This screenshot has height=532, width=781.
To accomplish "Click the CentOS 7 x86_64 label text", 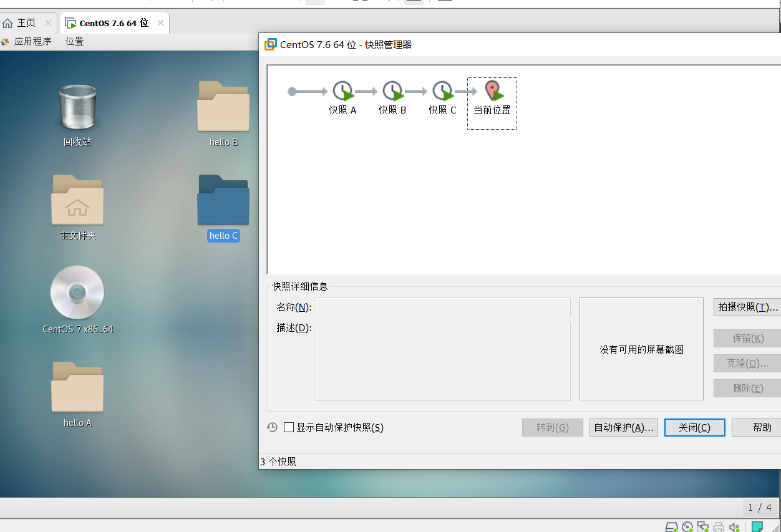I will [78, 329].
